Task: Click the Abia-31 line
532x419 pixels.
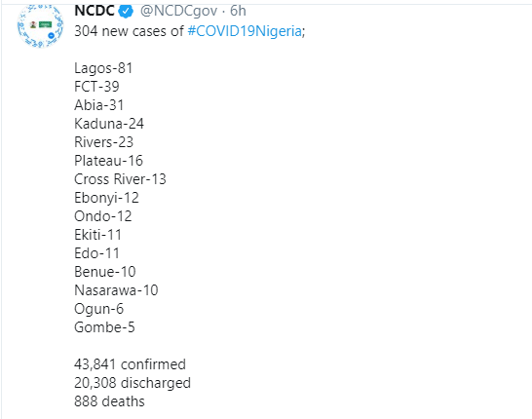Action: click(99, 105)
